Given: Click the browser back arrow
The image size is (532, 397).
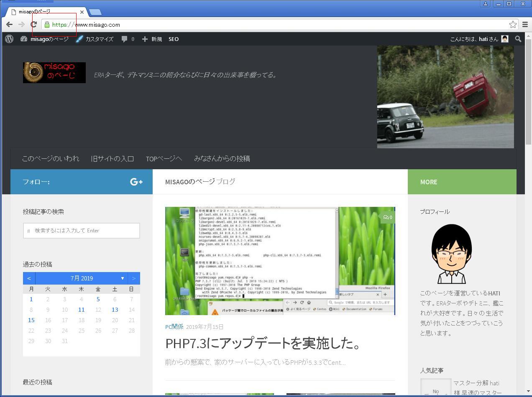Looking at the screenshot, I should coord(9,25).
